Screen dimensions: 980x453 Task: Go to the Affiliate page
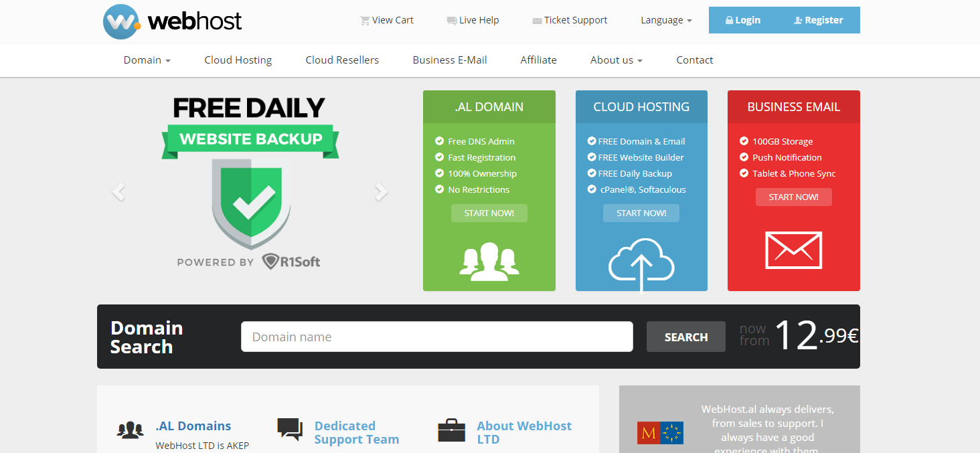pyautogui.click(x=539, y=60)
